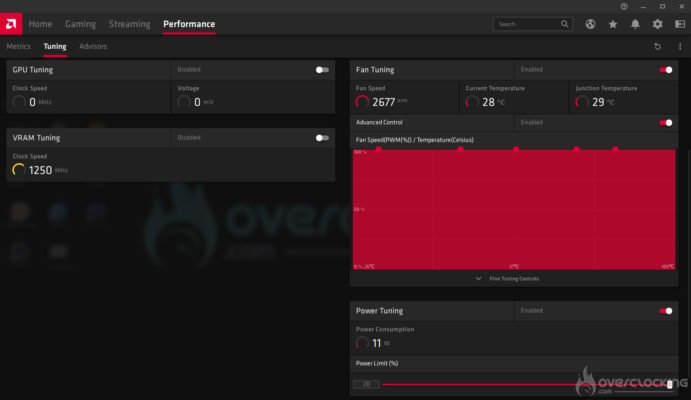Click the GPU Voltage gauge icon
Screen dimensions: 691x400
click(x=183, y=102)
